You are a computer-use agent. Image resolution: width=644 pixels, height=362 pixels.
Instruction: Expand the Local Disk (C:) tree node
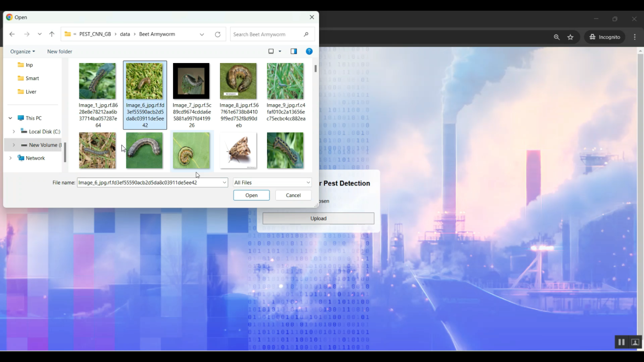click(x=14, y=132)
